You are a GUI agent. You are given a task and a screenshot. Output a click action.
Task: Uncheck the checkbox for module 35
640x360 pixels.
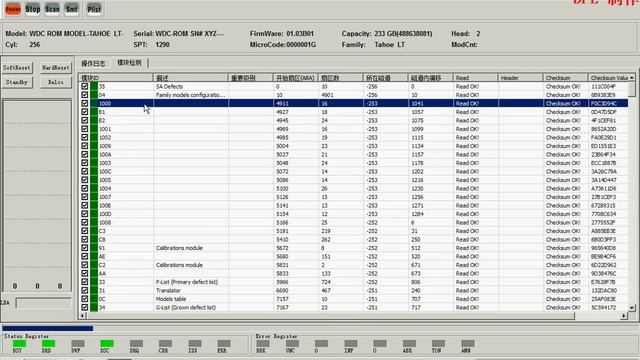point(84,87)
